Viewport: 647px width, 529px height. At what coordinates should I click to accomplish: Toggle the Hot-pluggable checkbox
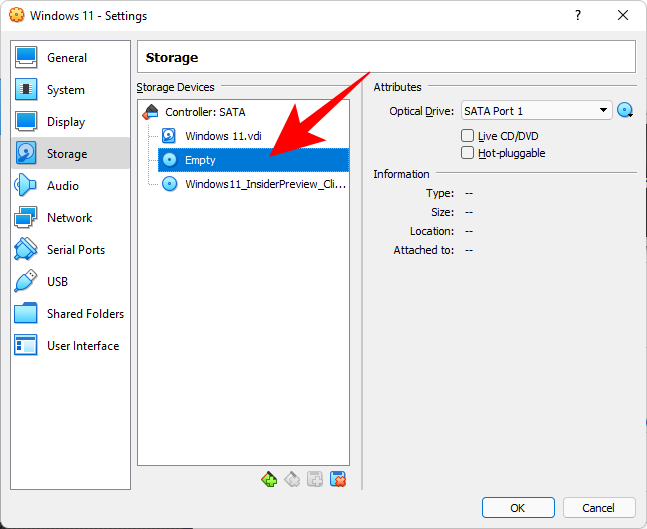point(468,153)
